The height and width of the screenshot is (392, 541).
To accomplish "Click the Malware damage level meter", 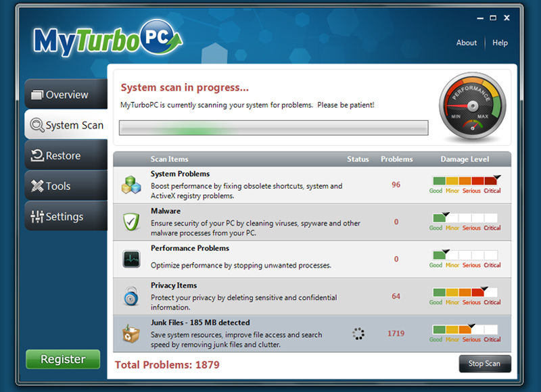I will tap(465, 218).
